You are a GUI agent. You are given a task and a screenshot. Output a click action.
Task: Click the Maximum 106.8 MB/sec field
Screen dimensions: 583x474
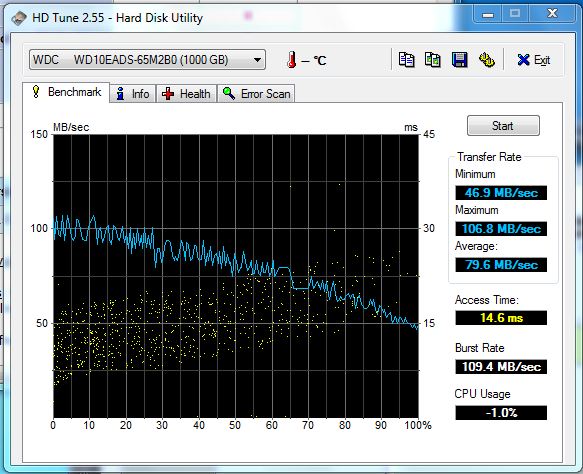point(501,229)
